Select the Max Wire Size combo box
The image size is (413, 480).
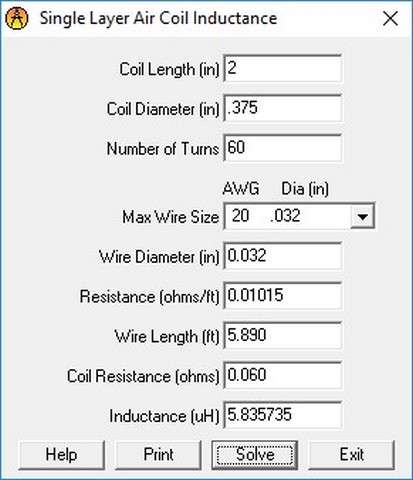(x=299, y=216)
